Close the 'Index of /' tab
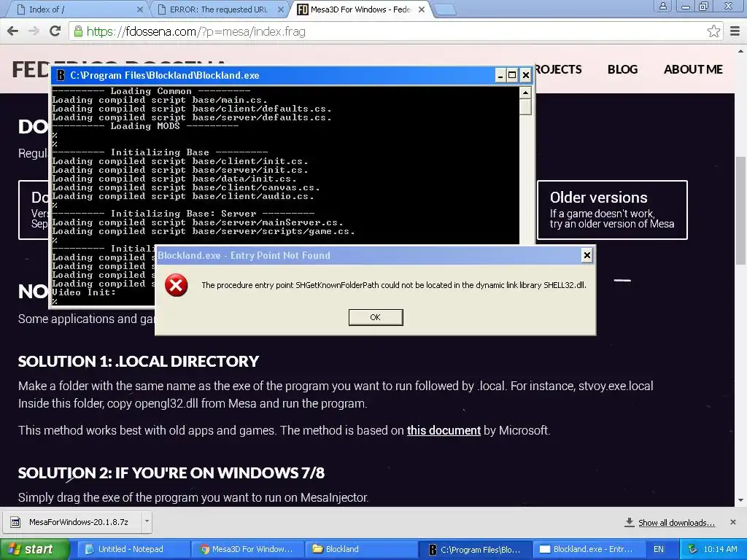This screenshot has width=747, height=560. tap(139, 9)
